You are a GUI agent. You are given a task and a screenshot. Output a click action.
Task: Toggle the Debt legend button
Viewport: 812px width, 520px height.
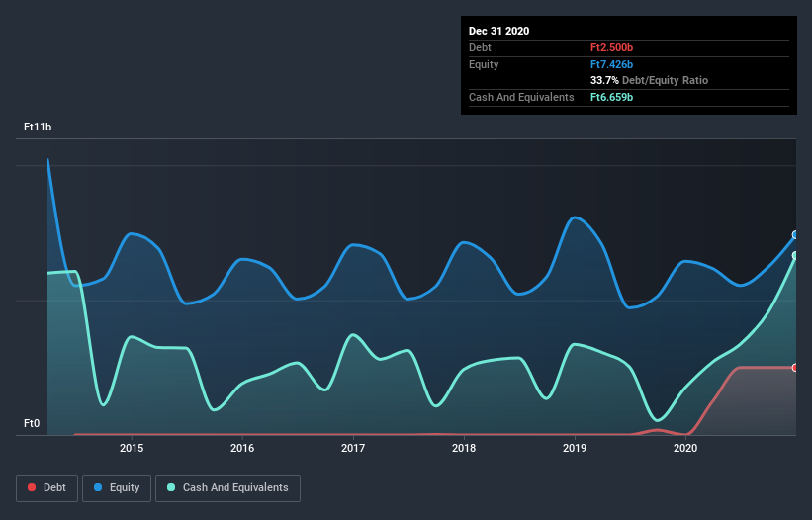click(47, 488)
